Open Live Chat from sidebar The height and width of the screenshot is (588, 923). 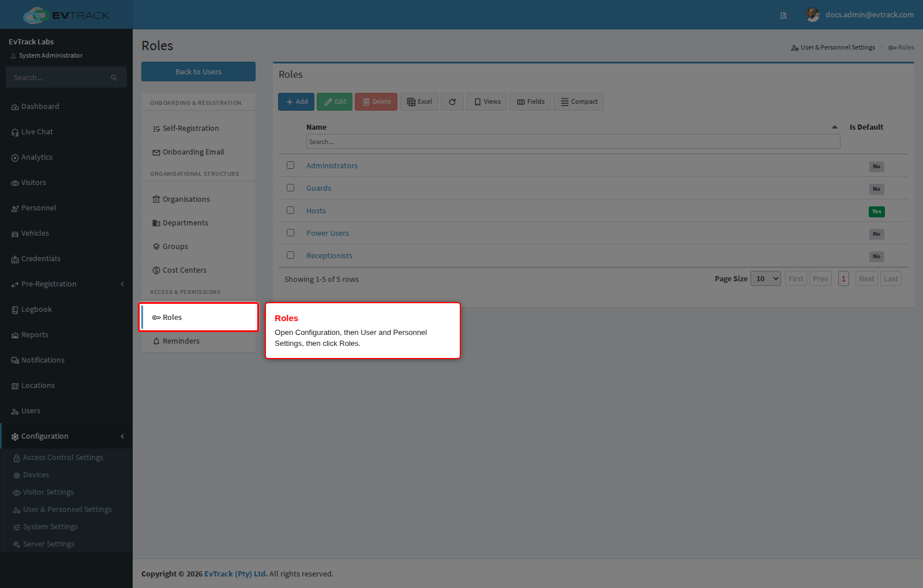(x=66, y=132)
